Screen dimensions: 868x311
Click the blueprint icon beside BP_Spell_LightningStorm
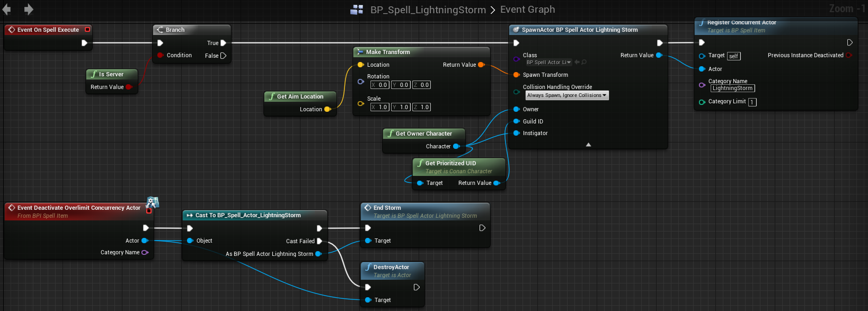[x=357, y=10]
